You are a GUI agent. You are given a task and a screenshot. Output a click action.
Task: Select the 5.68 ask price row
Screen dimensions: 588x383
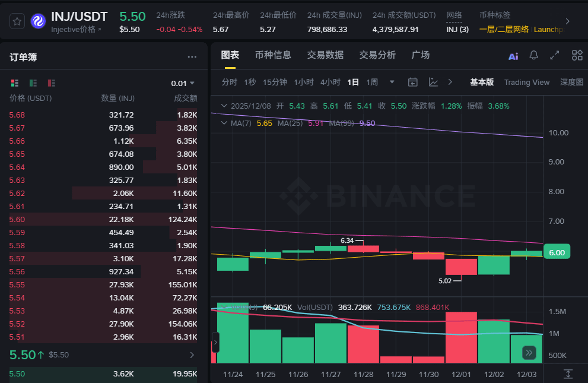pyautogui.click(x=103, y=115)
